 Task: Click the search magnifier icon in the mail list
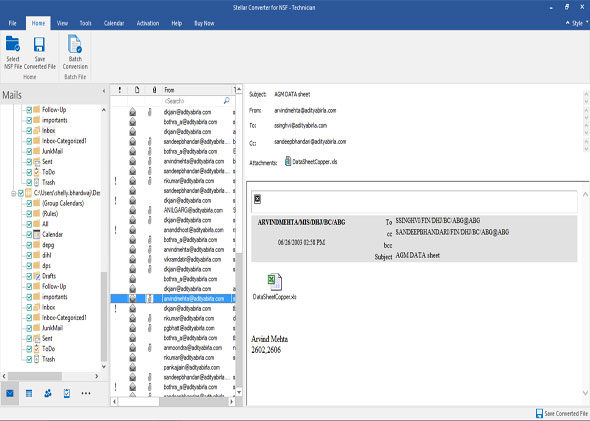(x=227, y=101)
